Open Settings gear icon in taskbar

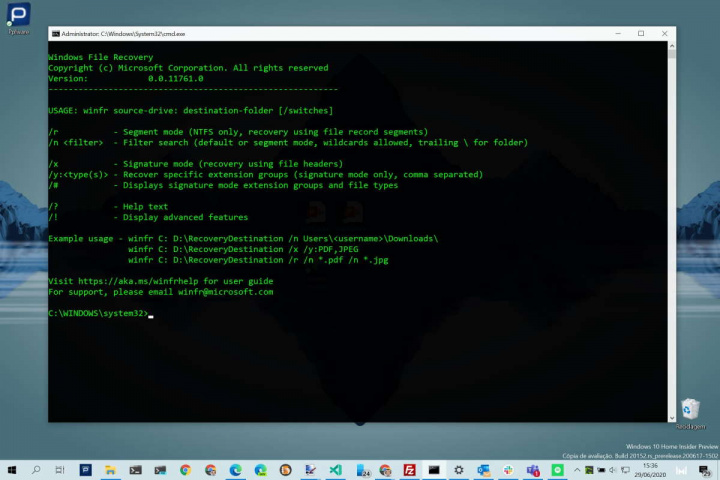tap(459, 470)
